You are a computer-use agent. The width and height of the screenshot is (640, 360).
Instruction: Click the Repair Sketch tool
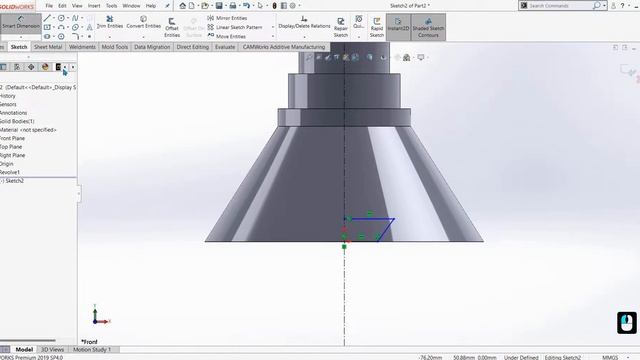[340, 27]
